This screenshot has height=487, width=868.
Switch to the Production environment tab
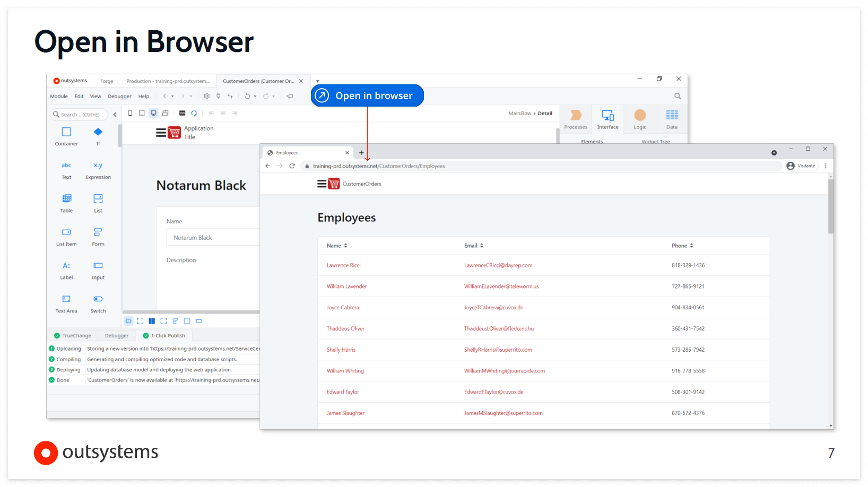click(x=168, y=81)
